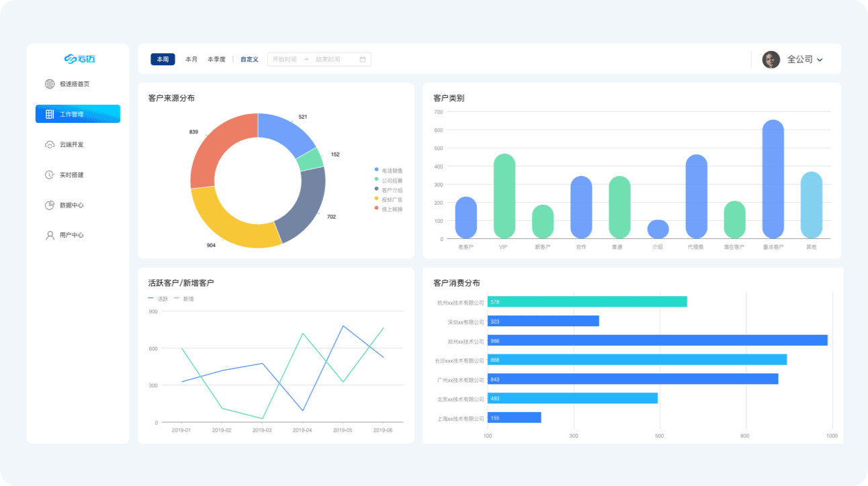868x486 pixels.
Task: Click the 开始时间 start date field
Action: pos(284,60)
